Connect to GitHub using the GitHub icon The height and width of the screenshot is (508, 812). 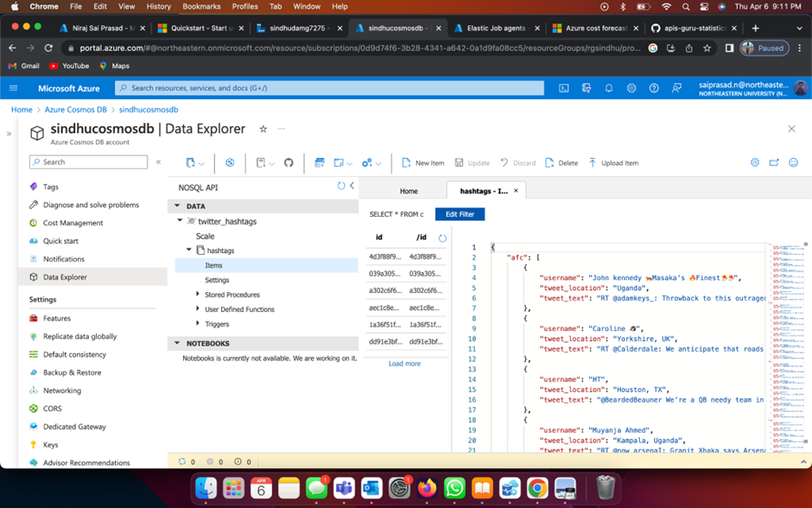click(290, 162)
